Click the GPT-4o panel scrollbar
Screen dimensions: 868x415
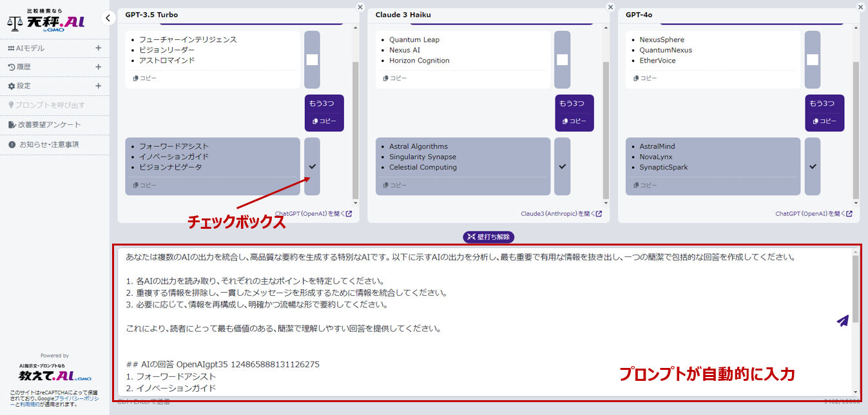[856, 131]
